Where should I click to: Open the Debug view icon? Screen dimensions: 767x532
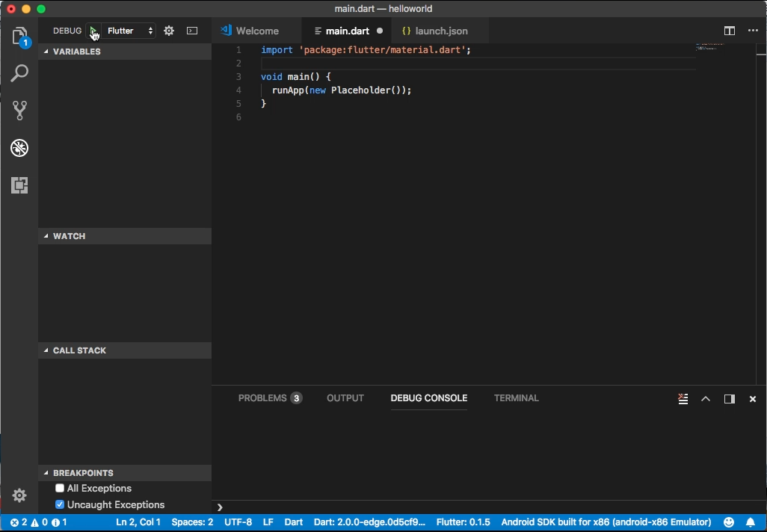coord(19,148)
